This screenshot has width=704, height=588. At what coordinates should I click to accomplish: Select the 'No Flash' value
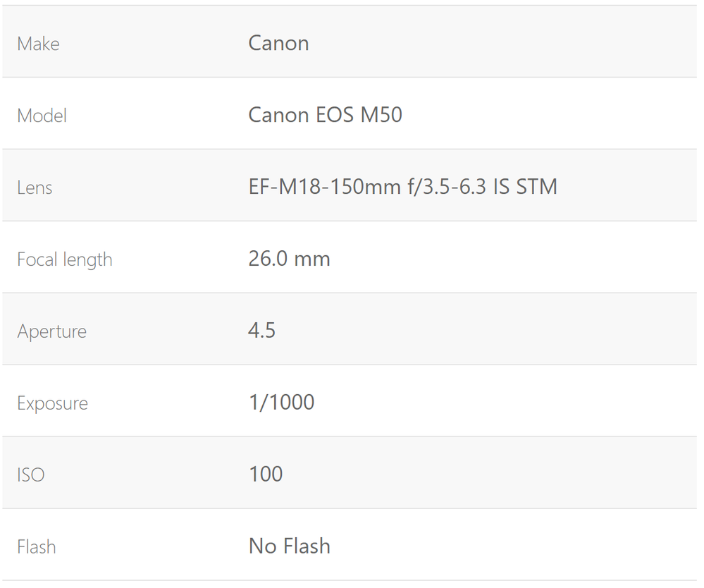289,546
